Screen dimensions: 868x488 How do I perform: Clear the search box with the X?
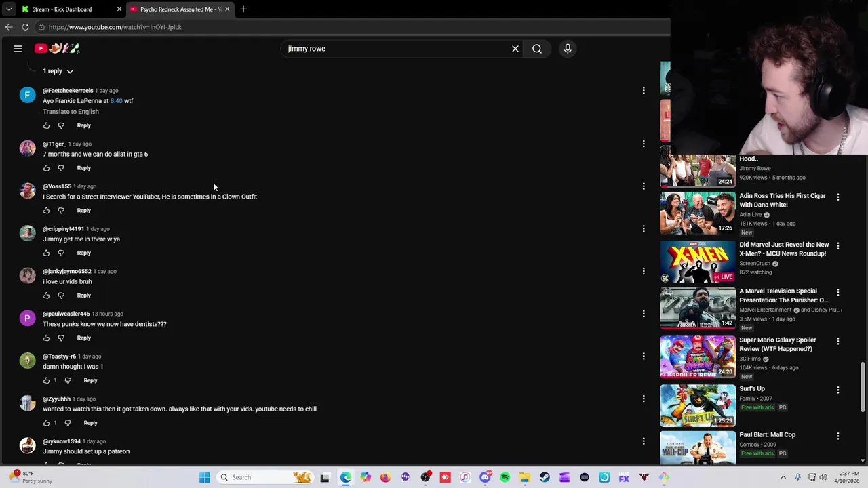tap(515, 49)
